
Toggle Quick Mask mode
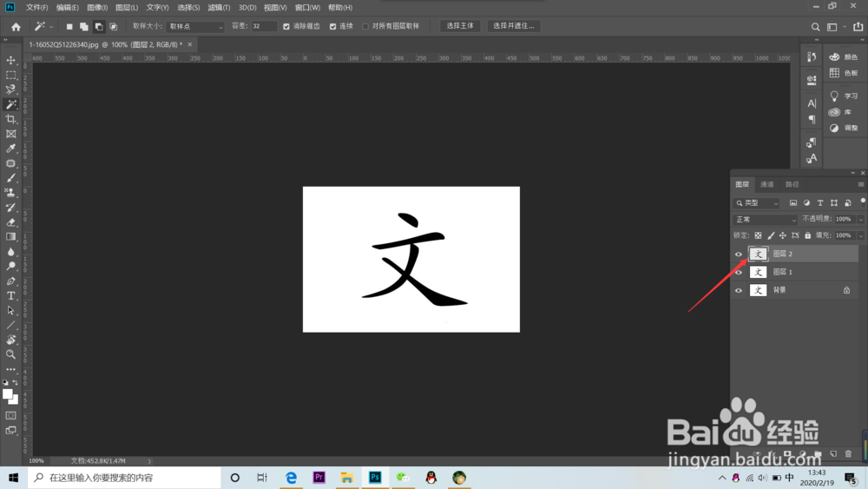pos(10,415)
